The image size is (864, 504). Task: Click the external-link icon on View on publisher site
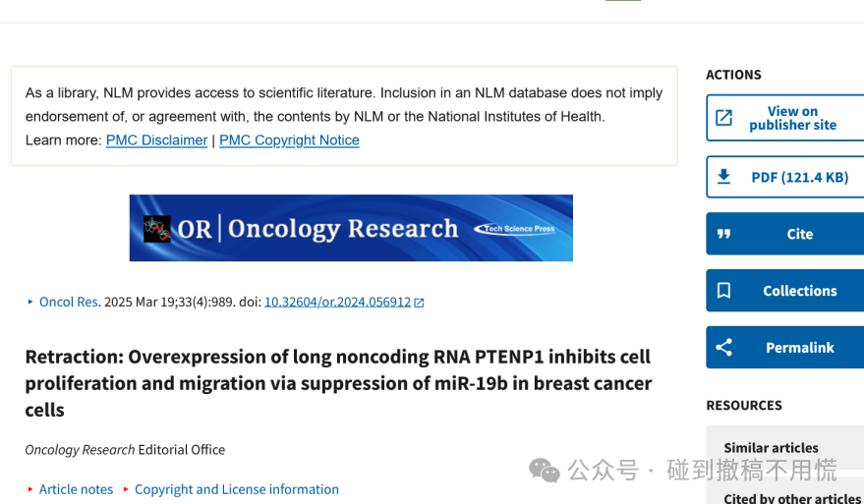(x=723, y=117)
